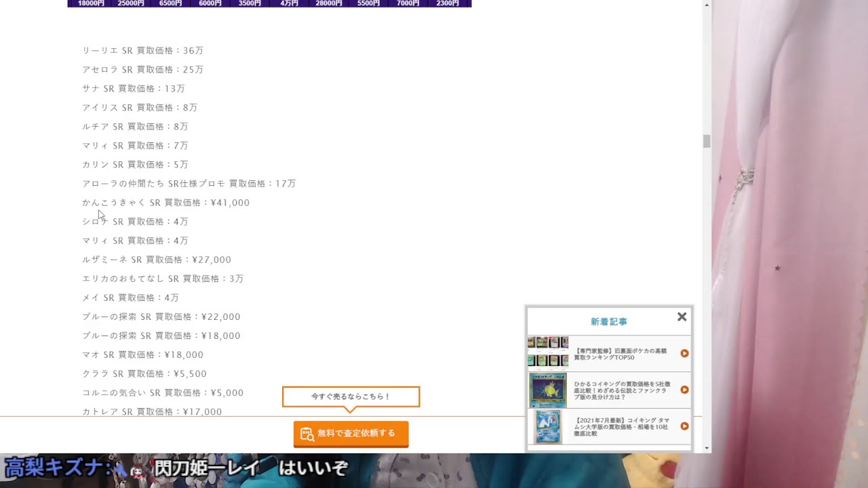Viewport: 868px width, 488px height.
Task: Click the page scrollbar up arrow
Action: (707, 5)
